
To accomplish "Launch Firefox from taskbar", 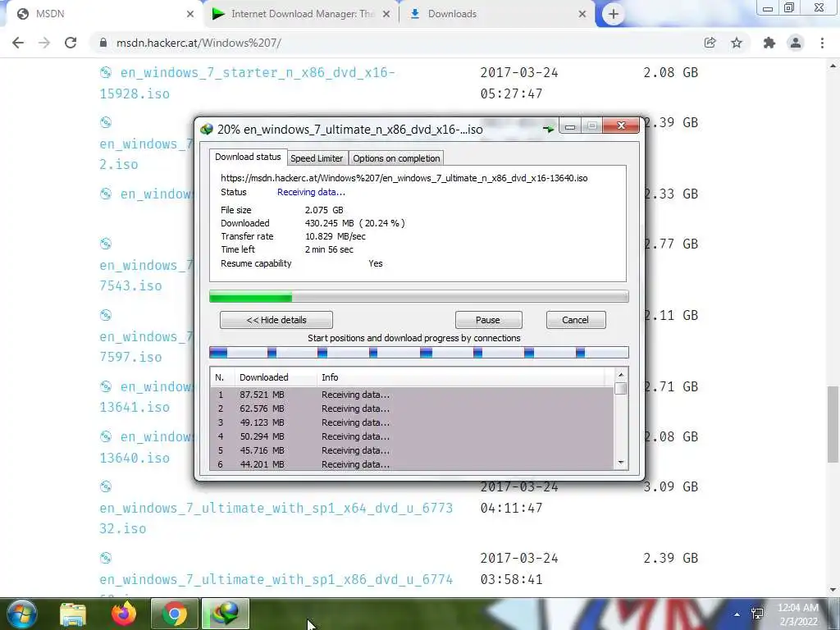I will coord(124,614).
